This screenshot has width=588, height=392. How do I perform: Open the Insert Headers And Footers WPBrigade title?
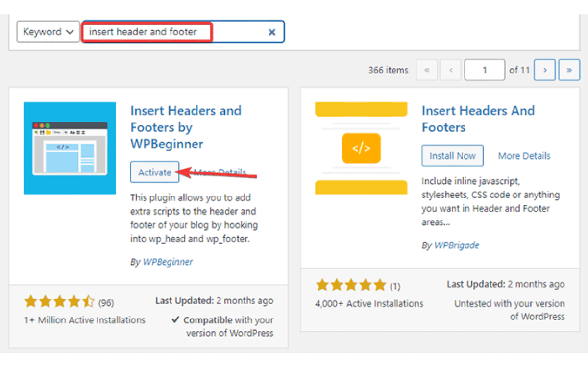coord(478,119)
